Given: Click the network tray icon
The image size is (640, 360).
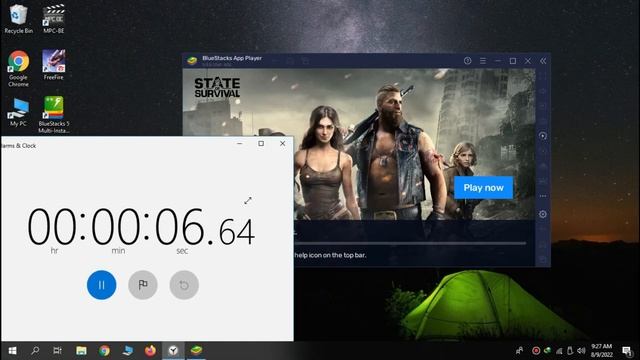Looking at the screenshot, I should tap(559, 351).
